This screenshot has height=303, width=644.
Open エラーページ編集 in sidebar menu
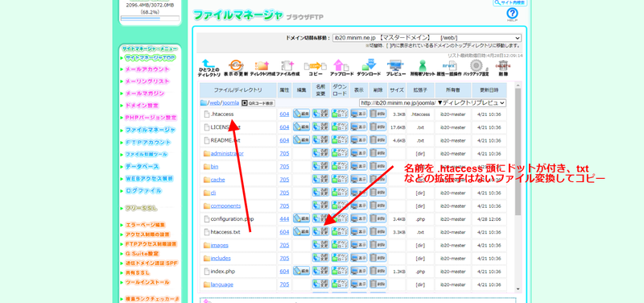point(146,225)
